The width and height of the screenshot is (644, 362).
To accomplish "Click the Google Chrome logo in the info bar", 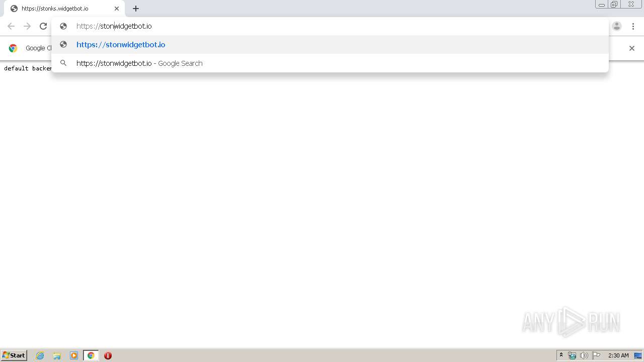I will tap(13, 48).
